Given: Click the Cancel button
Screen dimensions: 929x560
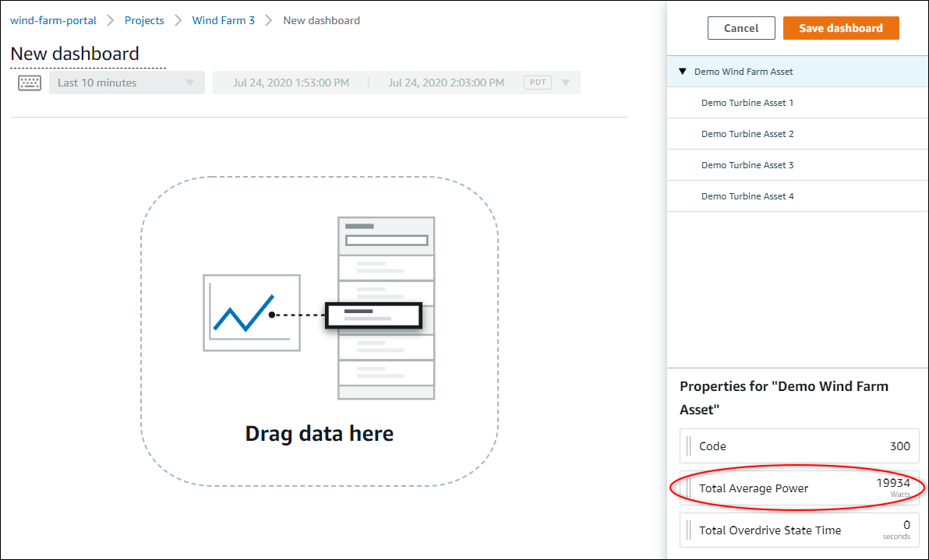Looking at the screenshot, I should click(740, 27).
